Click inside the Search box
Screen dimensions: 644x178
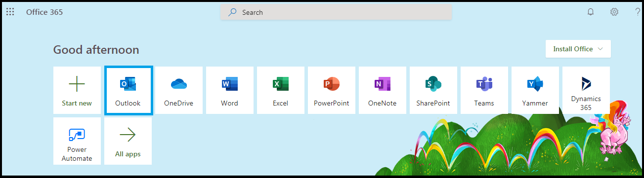tap(336, 12)
